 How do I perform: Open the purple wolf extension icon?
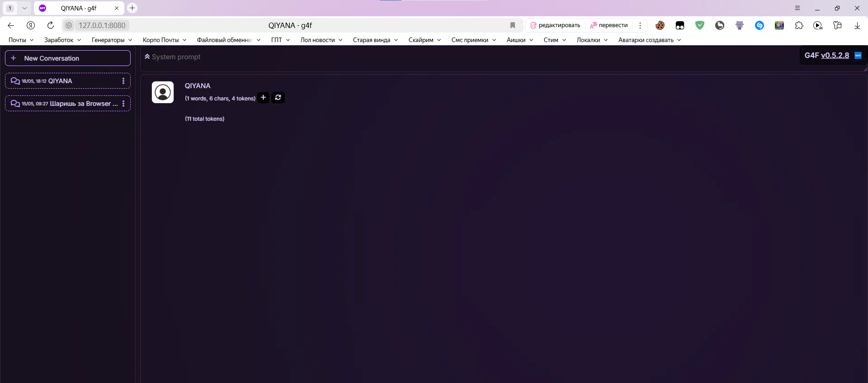(x=740, y=25)
